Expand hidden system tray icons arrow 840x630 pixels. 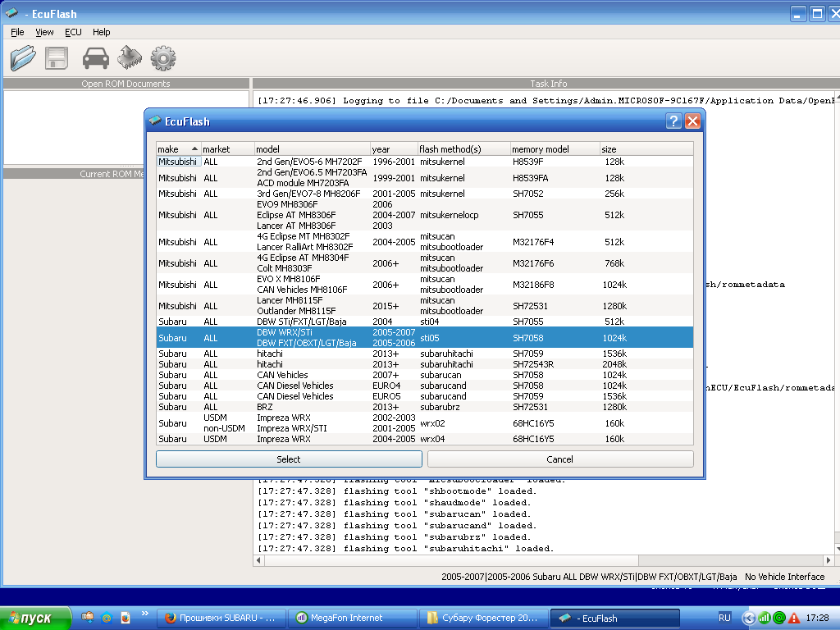749,618
